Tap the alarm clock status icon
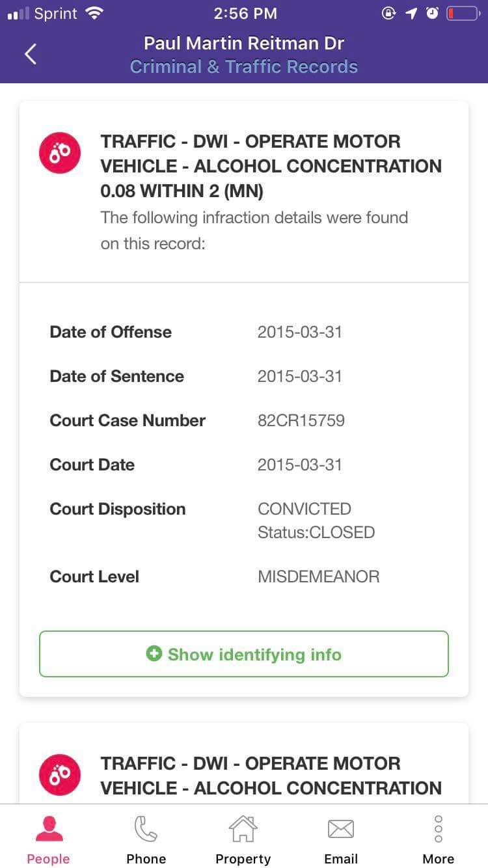488x868 pixels. pos(432,14)
